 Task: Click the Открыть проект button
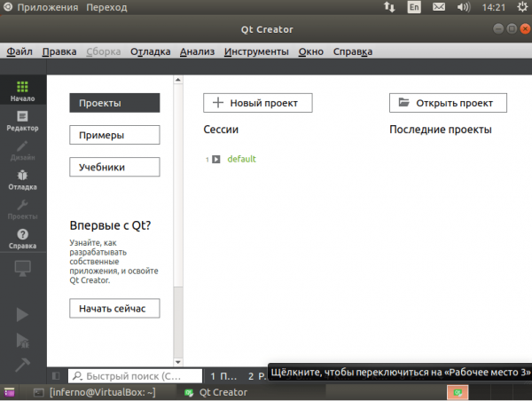(x=448, y=103)
